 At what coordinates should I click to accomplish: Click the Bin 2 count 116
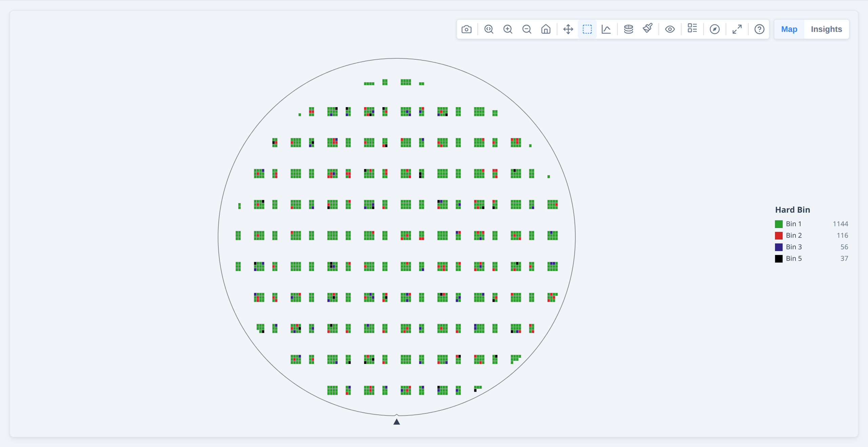842,235
